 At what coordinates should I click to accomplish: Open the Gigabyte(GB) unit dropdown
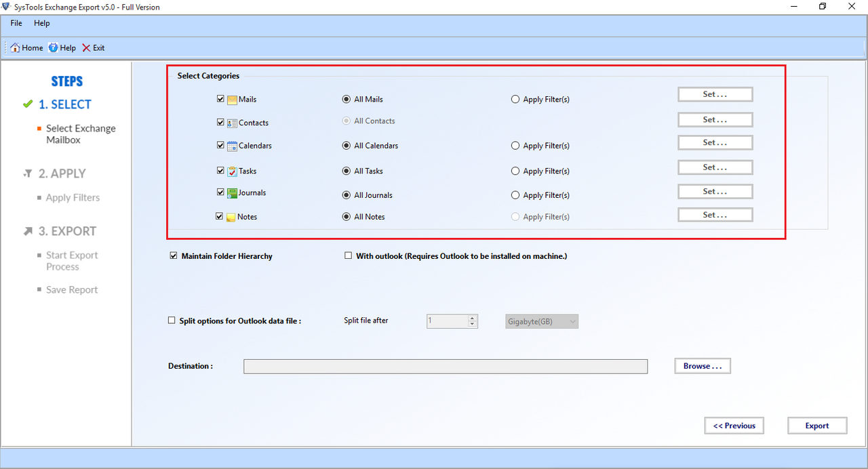pos(542,321)
